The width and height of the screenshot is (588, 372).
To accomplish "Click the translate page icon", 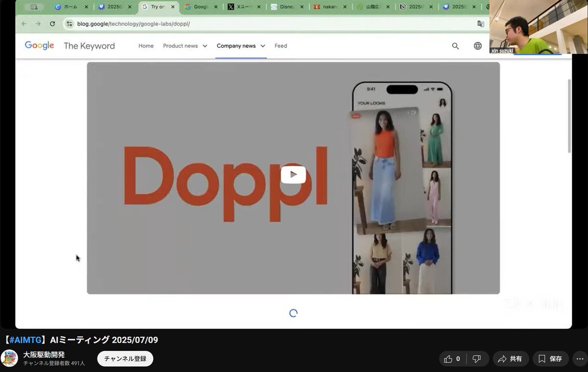I will pyautogui.click(x=480, y=23).
